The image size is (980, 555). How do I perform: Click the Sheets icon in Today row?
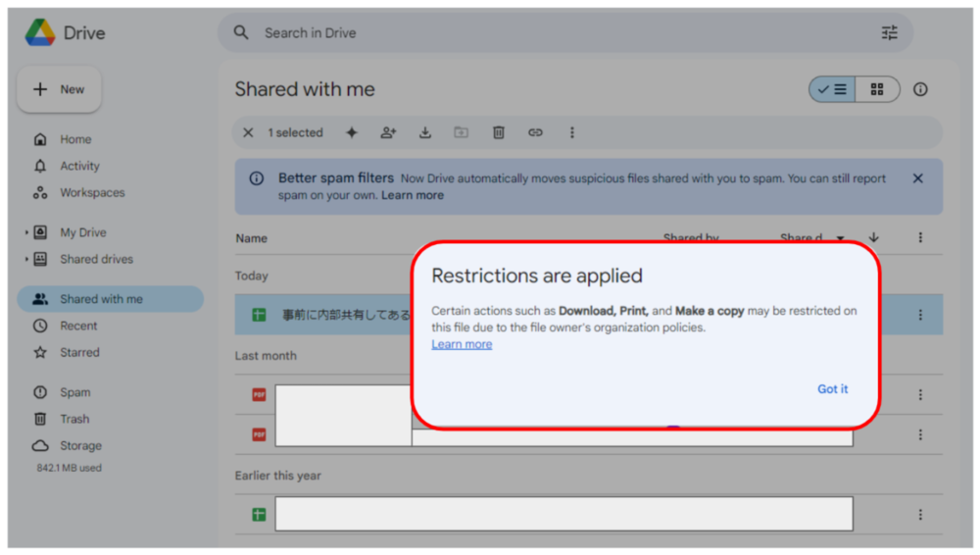point(259,315)
